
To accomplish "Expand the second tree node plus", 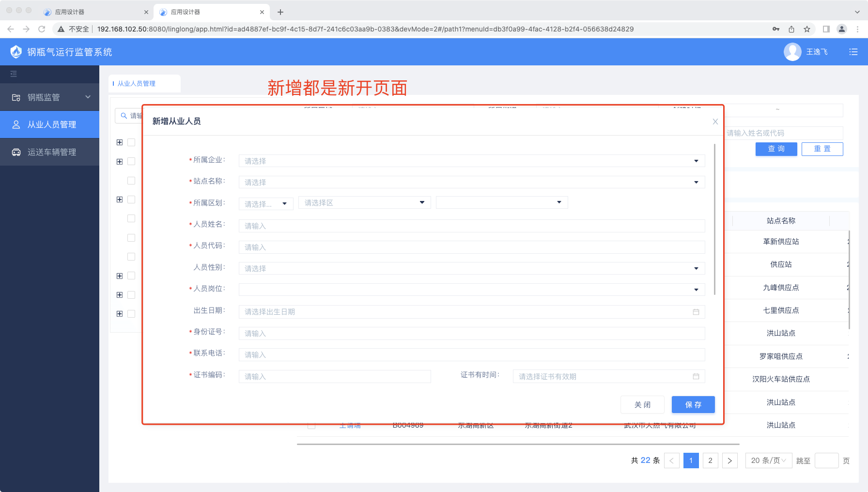I will (120, 161).
